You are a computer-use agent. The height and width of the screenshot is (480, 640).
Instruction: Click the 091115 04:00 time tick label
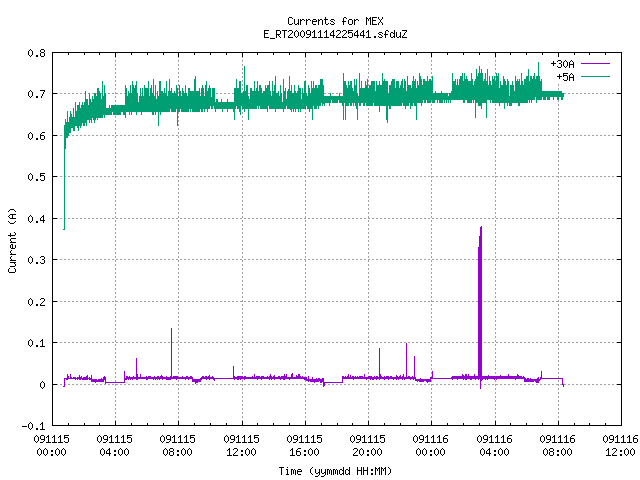(115, 446)
